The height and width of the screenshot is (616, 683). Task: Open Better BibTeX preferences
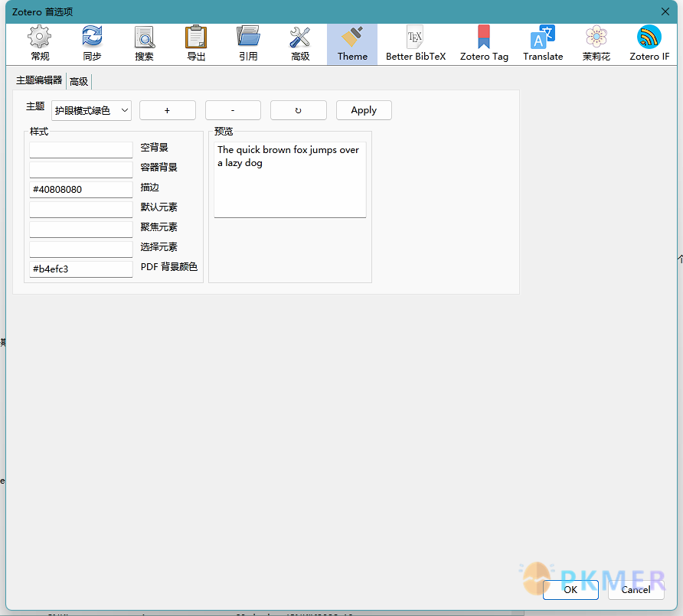click(416, 44)
